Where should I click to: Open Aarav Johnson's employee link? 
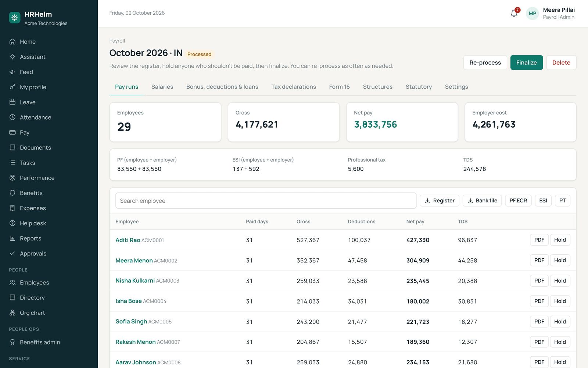(136, 362)
